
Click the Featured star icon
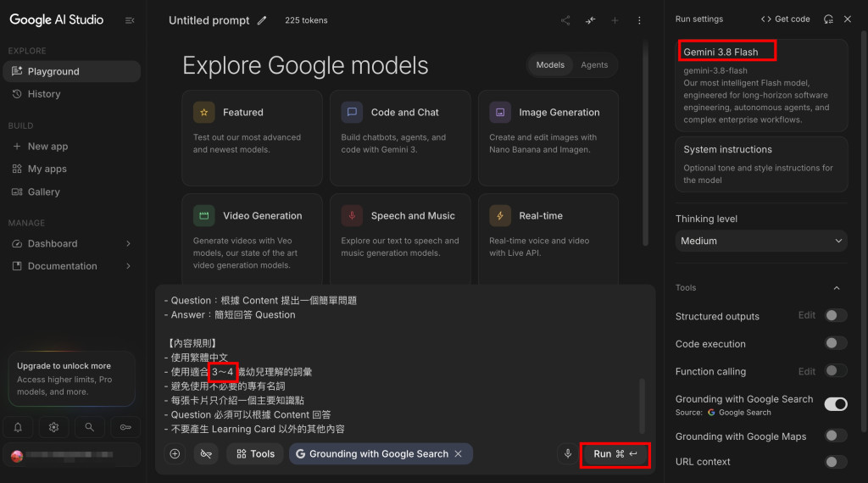click(203, 113)
